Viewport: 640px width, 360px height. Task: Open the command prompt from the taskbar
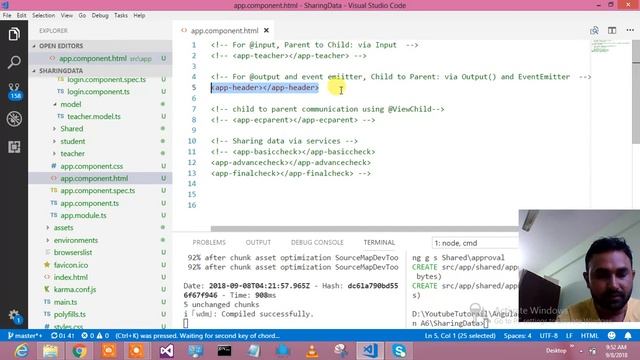point(224,351)
